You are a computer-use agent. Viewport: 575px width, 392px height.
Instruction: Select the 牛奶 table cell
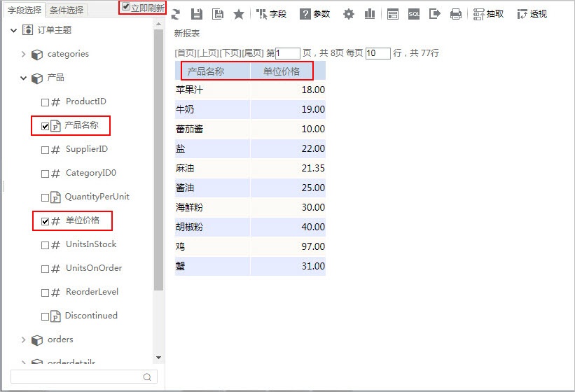pyautogui.click(x=212, y=109)
